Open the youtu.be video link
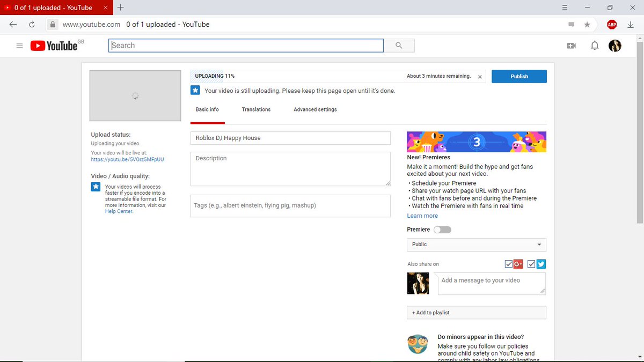 point(127,159)
